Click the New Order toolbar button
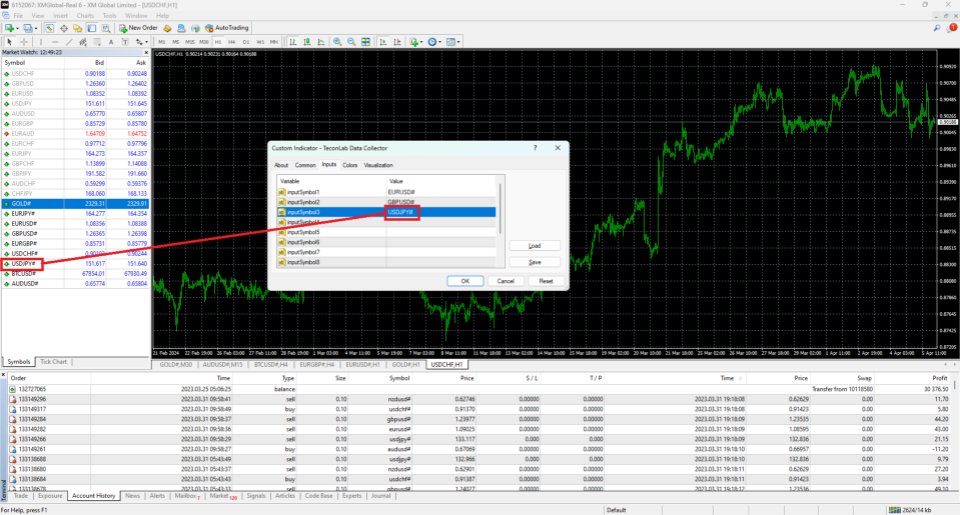This screenshot has height=515, width=960. tap(138, 28)
